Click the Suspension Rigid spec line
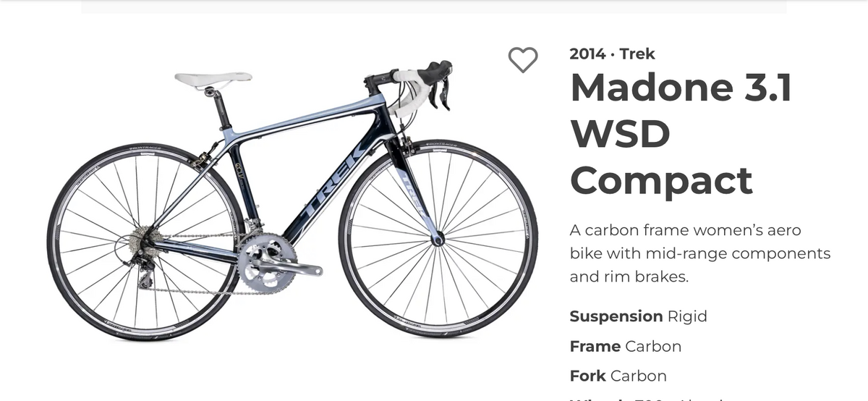Image resolution: width=868 pixels, height=401 pixels. tap(638, 316)
